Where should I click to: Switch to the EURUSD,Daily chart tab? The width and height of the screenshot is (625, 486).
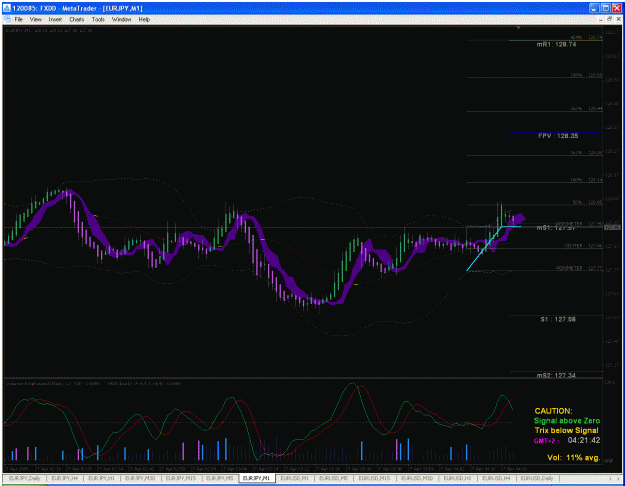(537, 478)
